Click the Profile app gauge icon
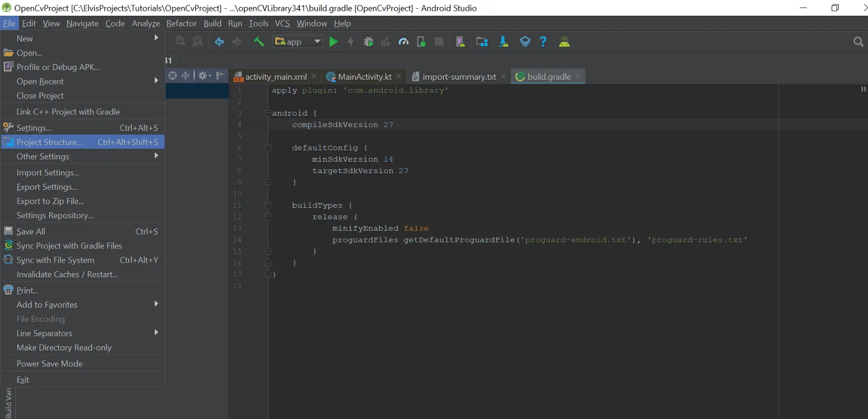This screenshot has width=868, height=419. pos(403,42)
